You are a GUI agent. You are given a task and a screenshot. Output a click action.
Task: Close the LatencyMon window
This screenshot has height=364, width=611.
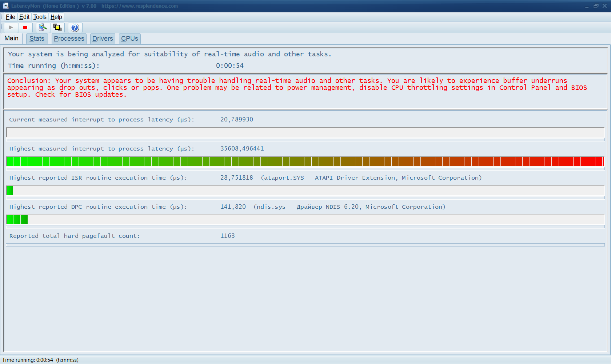[605, 6]
